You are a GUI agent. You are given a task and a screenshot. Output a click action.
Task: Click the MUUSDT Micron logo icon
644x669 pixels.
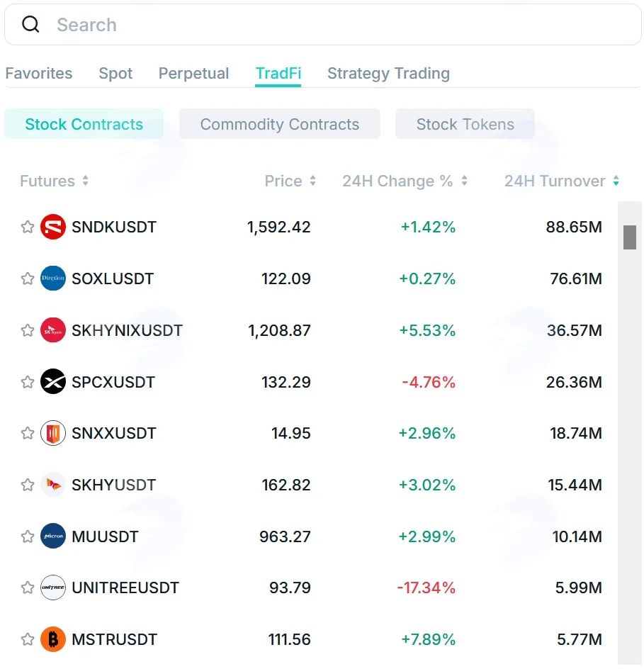pyautogui.click(x=53, y=536)
